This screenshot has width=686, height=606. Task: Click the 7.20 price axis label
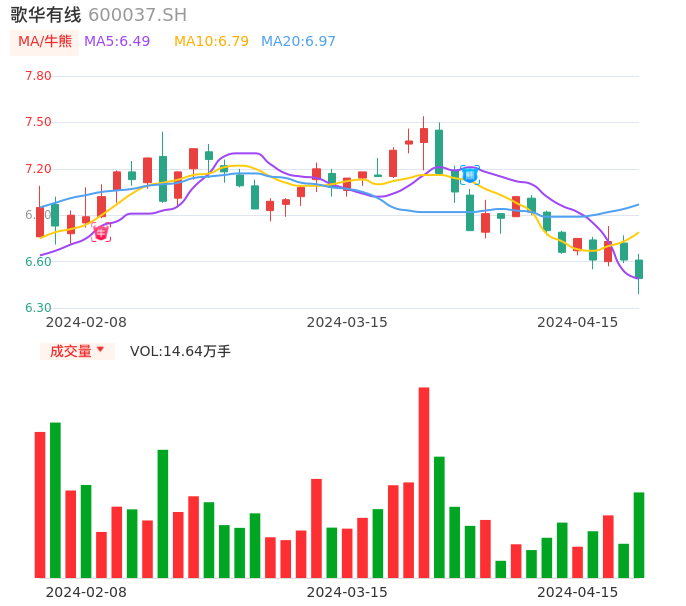tap(38, 169)
